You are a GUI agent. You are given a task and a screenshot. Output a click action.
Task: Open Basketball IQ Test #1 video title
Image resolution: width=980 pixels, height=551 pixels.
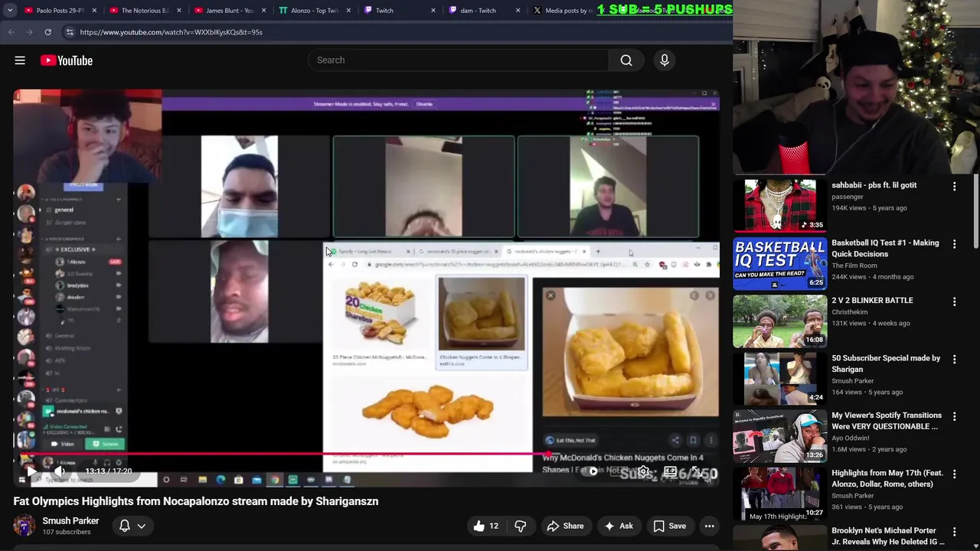tap(885, 249)
